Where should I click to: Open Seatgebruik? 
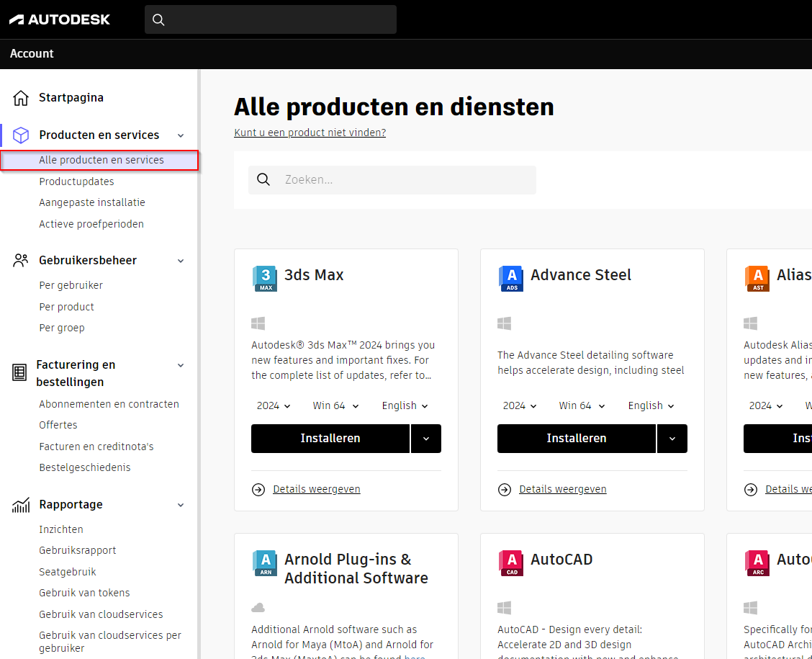68,572
